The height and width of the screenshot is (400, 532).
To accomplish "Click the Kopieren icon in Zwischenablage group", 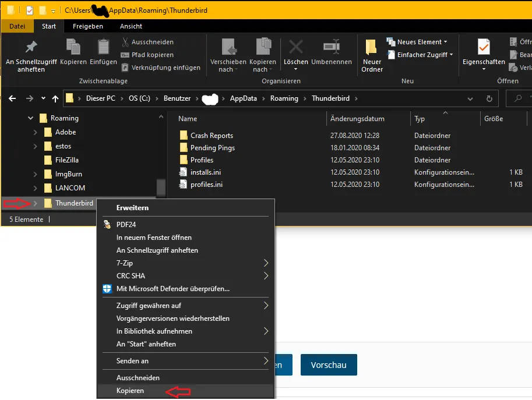I will (x=73, y=47).
